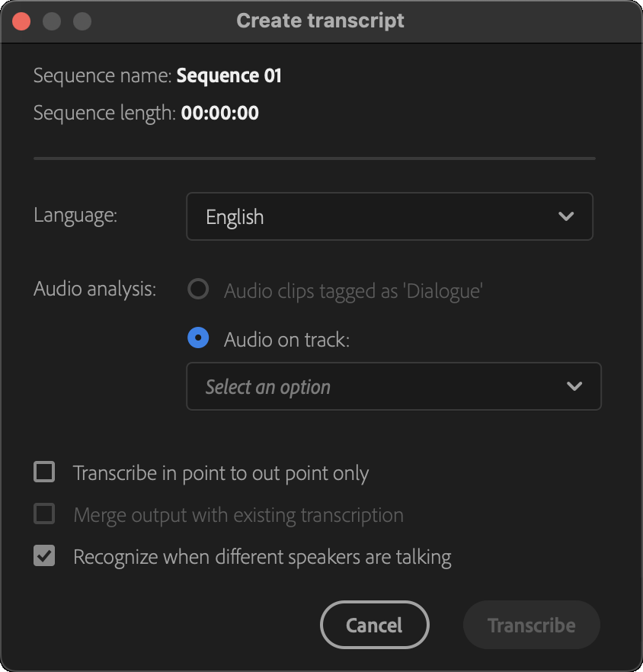Click the 00:00:00 sequence length value

219,114
